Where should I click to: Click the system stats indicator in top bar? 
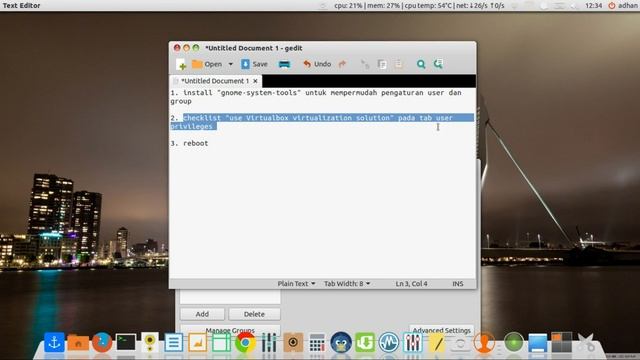click(419, 6)
